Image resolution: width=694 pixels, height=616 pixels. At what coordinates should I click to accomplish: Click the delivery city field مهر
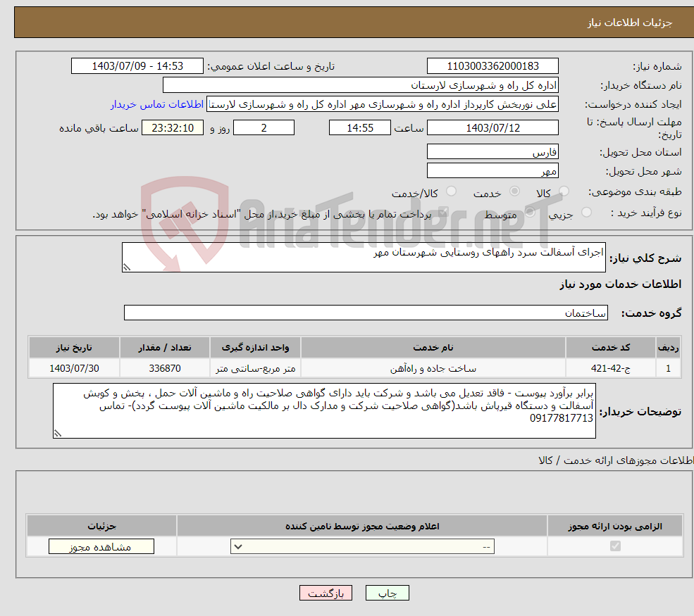click(x=492, y=170)
